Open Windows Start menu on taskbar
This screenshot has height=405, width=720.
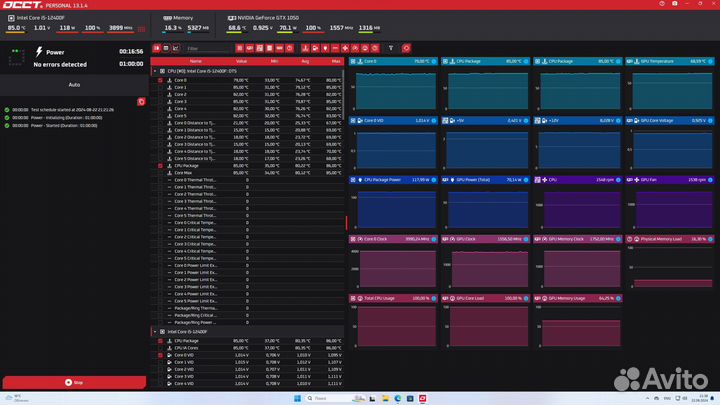297,398
